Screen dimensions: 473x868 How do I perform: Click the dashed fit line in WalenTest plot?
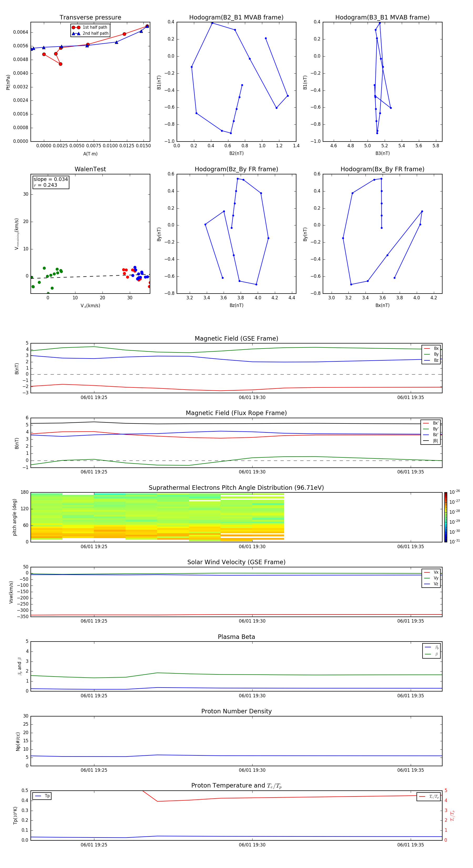pos(90,276)
